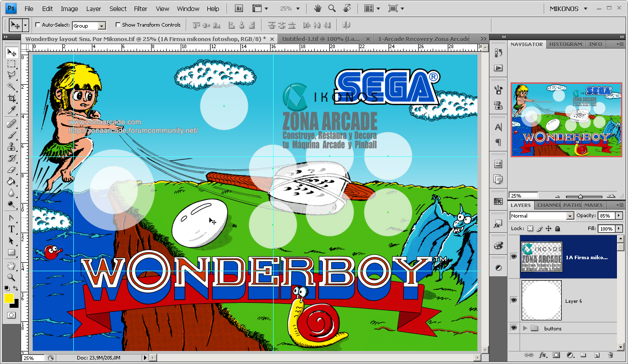Open the MIKONOS workspace switcher
Viewport: 628px width, 364px height.
point(567,9)
